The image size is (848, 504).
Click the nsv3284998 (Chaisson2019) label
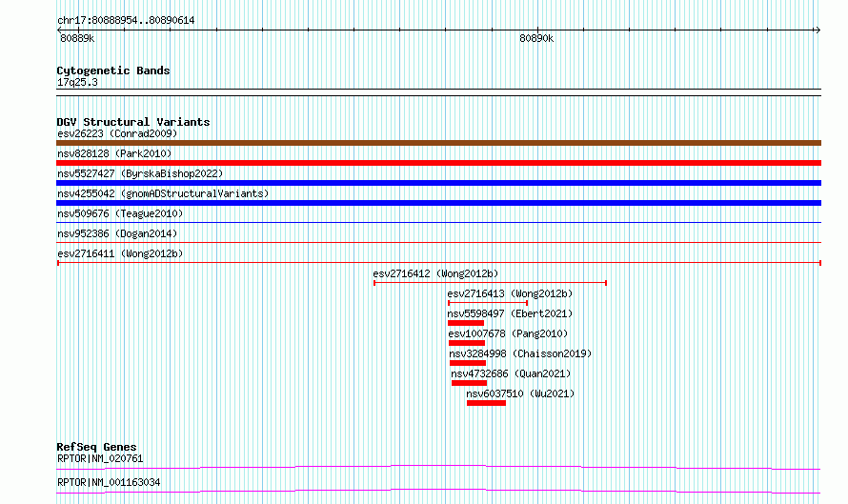tap(520, 353)
